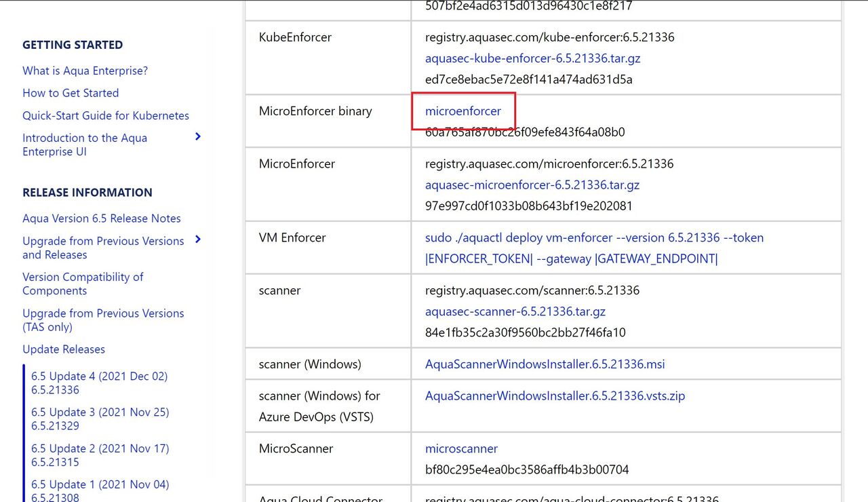Click the MicroEnforcer binary table cell
Screen dimensions: 868x502
coord(328,121)
